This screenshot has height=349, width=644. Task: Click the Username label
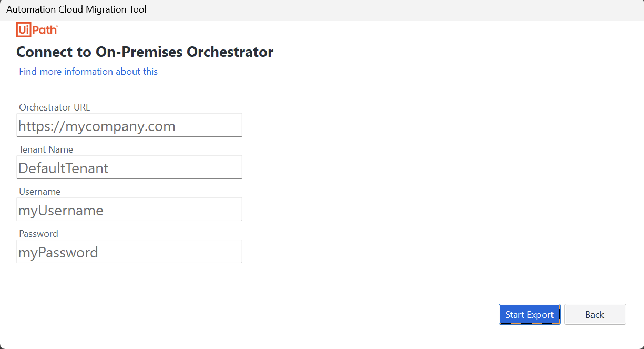click(x=39, y=191)
